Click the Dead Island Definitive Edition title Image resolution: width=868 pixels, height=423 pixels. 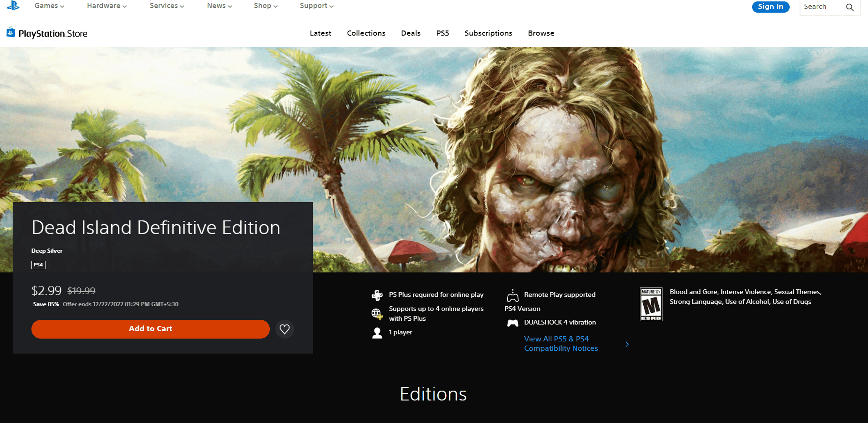[x=156, y=227]
